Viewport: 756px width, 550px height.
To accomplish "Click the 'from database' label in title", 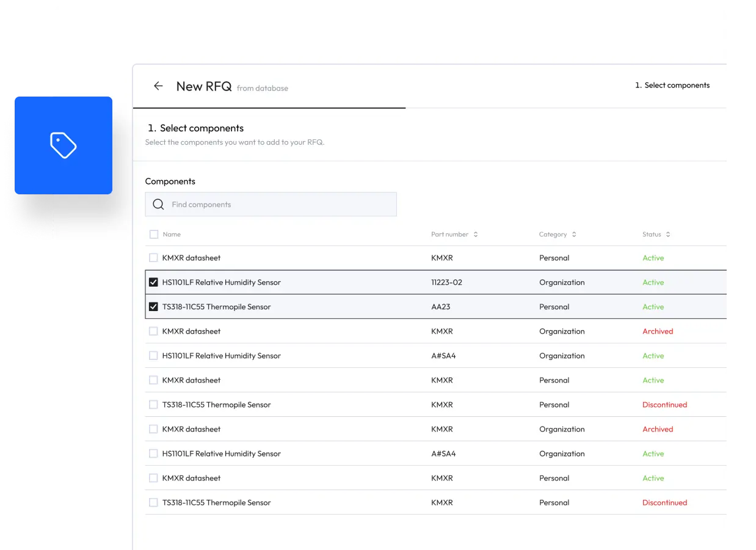I will 263,89.
